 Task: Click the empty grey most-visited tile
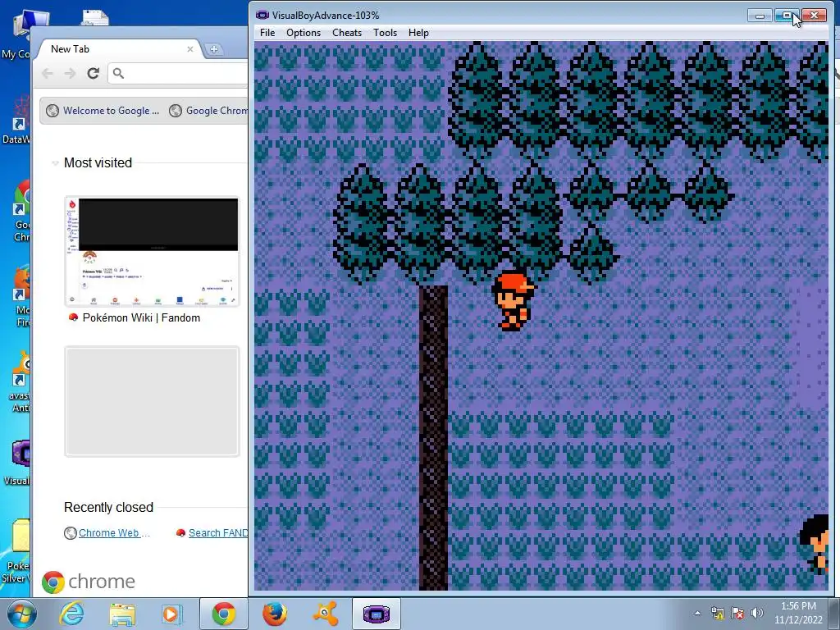tap(152, 401)
